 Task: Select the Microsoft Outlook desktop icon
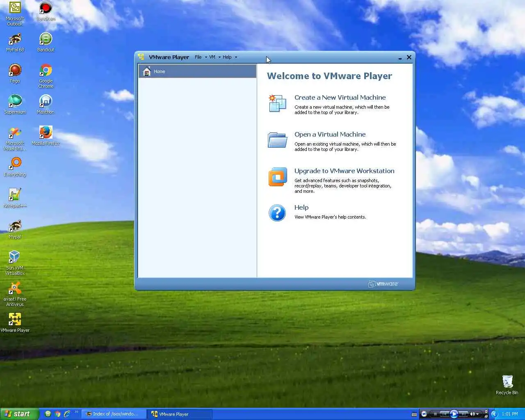tap(15, 14)
